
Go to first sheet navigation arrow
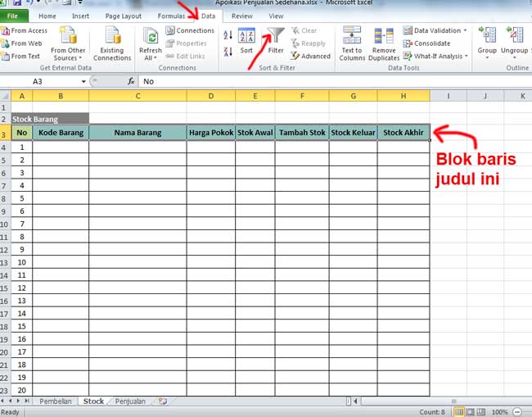click(2, 401)
